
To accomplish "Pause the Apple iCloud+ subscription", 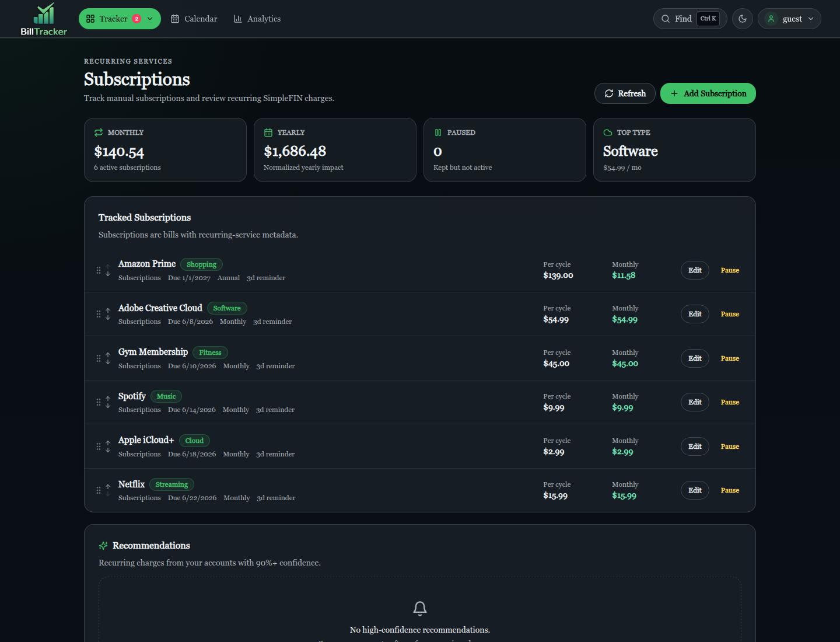I will [730, 446].
